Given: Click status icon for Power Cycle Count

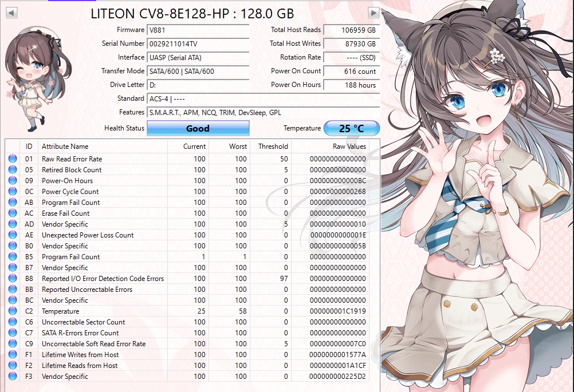Looking at the screenshot, I should pos(13,191).
